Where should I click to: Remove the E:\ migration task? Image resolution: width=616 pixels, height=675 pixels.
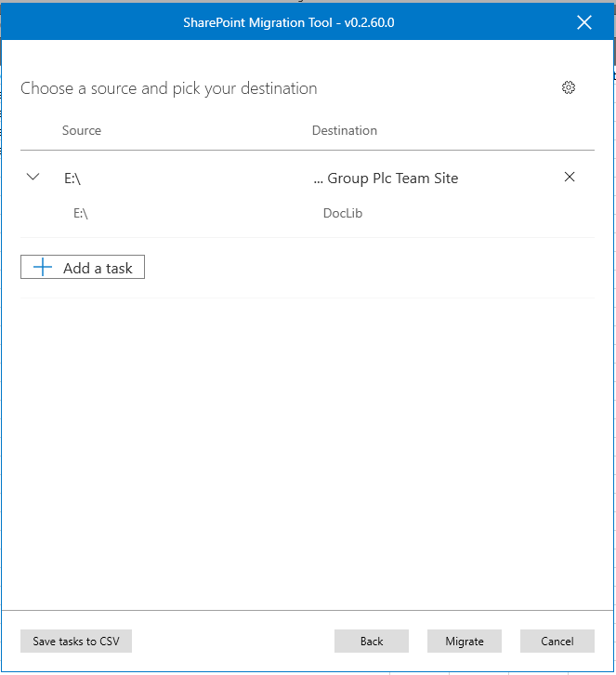pos(570,177)
